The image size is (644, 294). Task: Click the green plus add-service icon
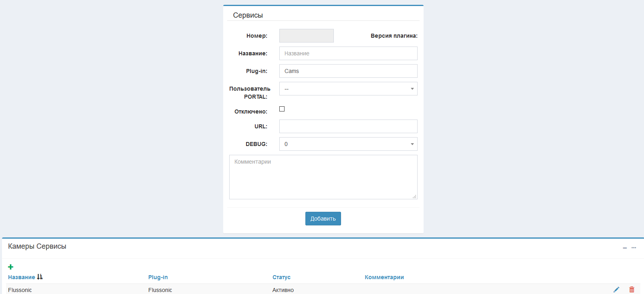[11, 267]
